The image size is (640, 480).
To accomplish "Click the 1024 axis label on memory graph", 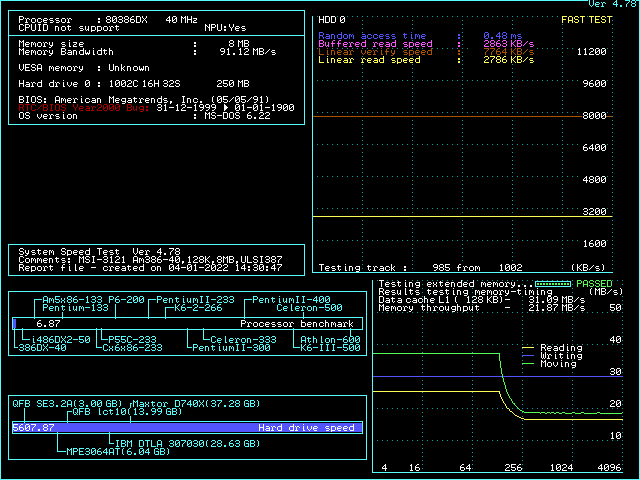I will (561, 468).
